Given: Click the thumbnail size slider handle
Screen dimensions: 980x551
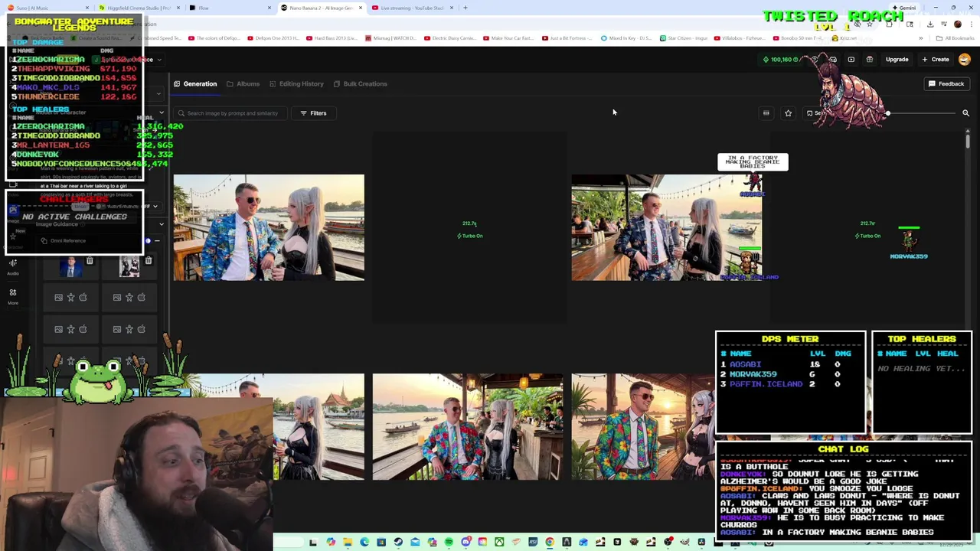Looking at the screenshot, I should point(887,113).
